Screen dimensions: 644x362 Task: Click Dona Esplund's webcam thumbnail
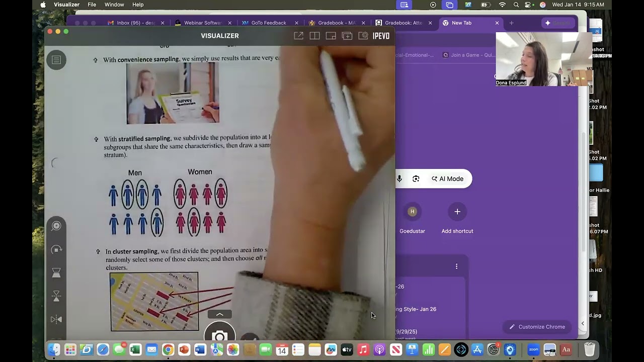[x=544, y=59]
